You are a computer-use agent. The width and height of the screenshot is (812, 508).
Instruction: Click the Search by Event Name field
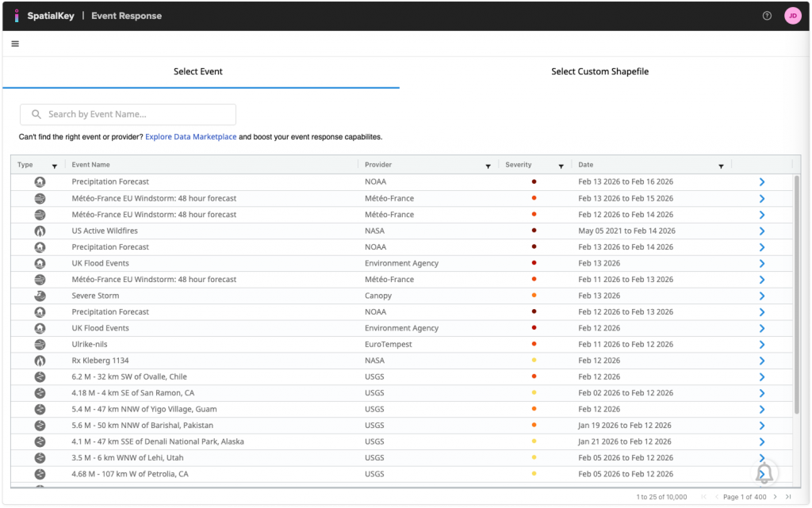pos(127,114)
